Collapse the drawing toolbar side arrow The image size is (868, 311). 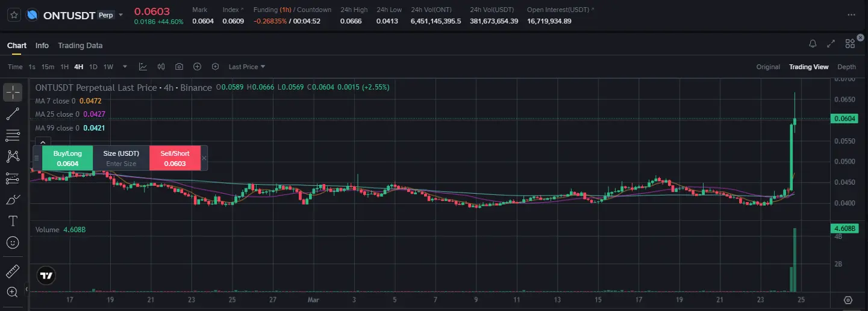27,290
